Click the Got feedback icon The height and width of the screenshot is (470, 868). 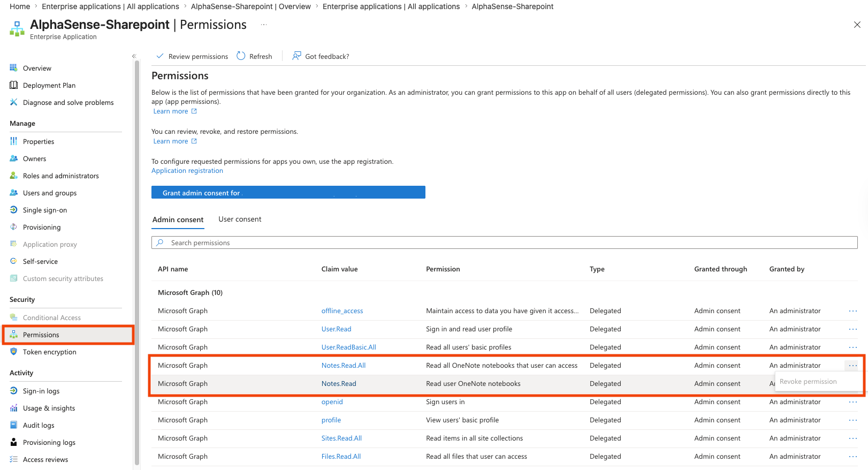[296, 56]
